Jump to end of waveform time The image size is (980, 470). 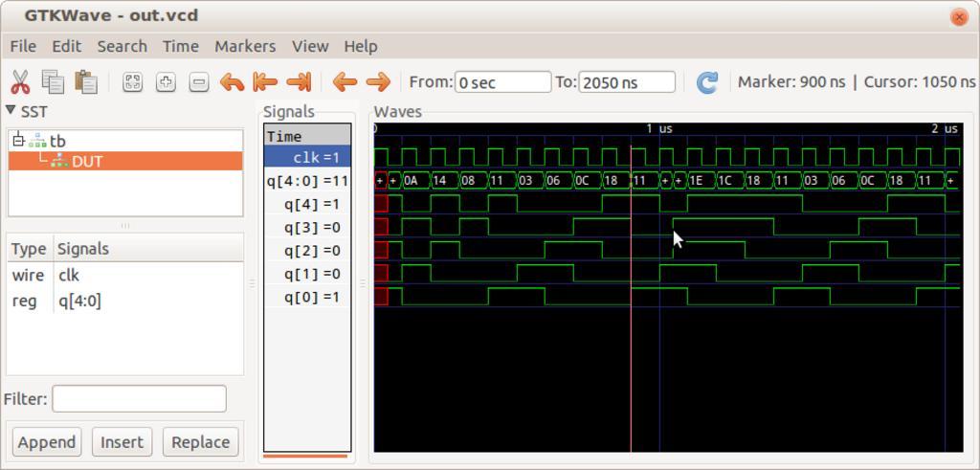pos(299,82)
